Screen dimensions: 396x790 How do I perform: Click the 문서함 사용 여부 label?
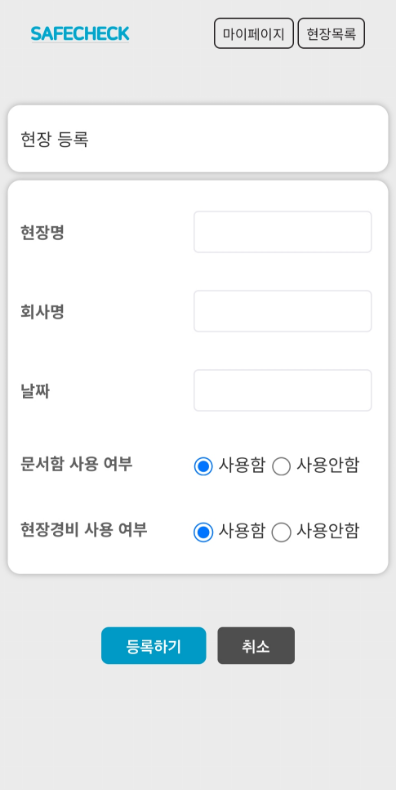(76, 464)
